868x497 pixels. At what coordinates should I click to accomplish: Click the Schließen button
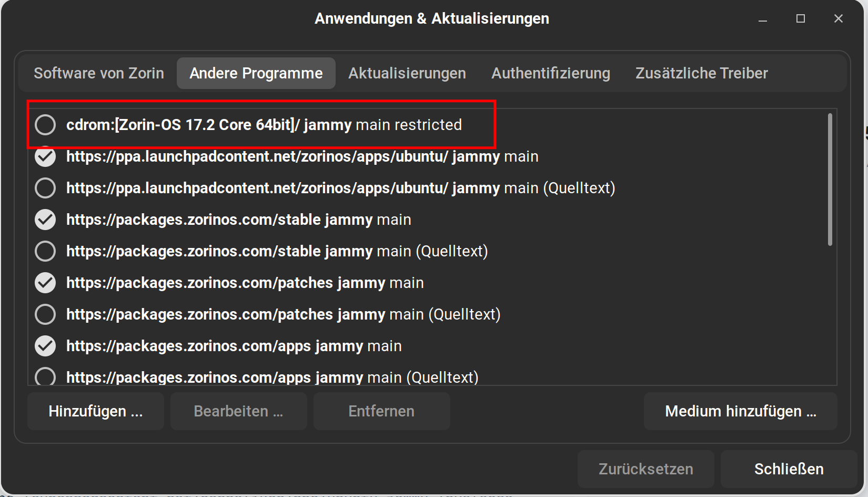pyautogui.click(x=789, y=469)
